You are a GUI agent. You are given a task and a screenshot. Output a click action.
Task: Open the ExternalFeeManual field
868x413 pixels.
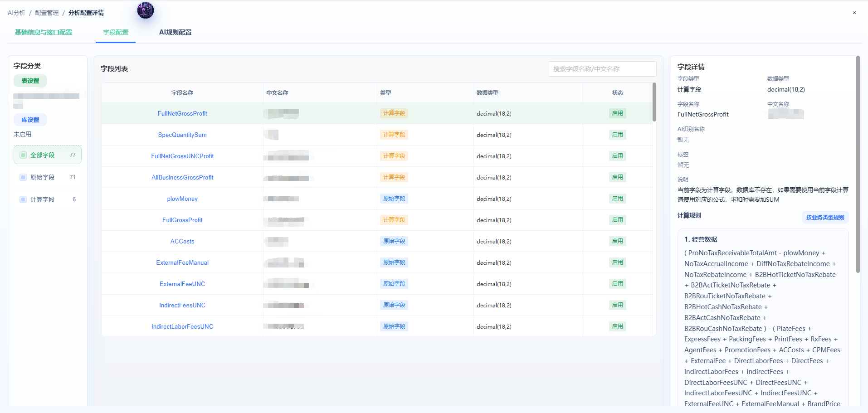tap(182, 262)
